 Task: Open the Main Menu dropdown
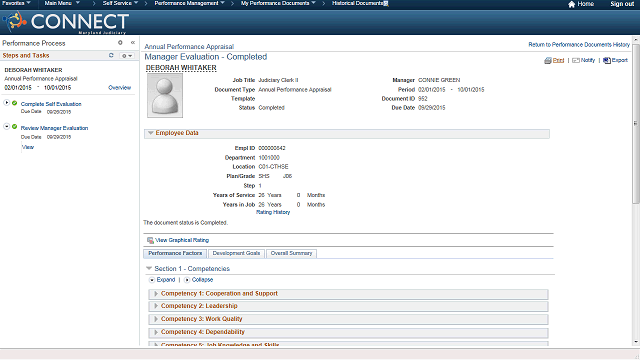62,3
